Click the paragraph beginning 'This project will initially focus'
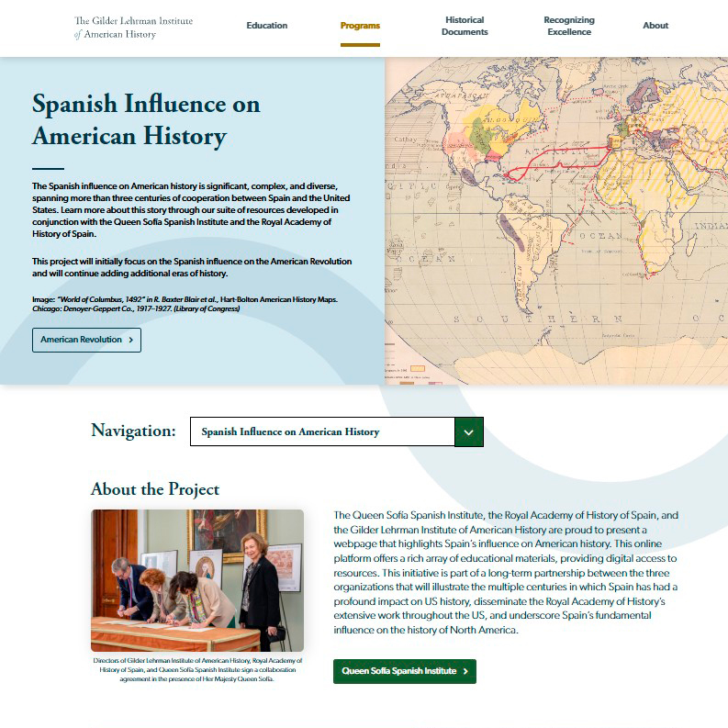728x728 pixels. click(192, 267)
